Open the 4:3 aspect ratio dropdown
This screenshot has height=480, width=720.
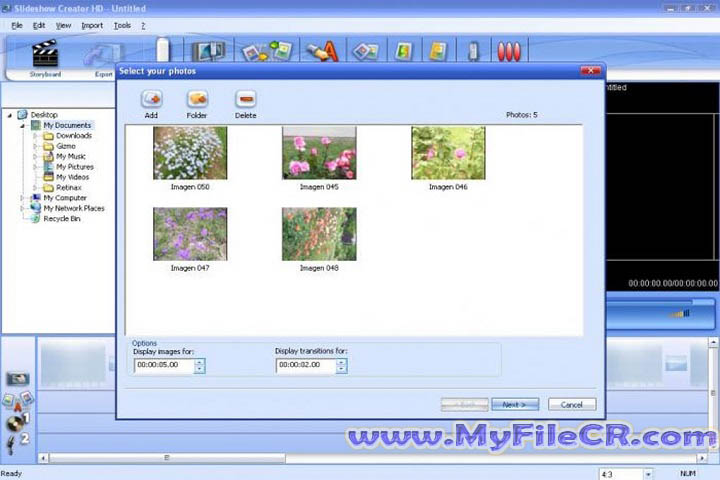648,474
